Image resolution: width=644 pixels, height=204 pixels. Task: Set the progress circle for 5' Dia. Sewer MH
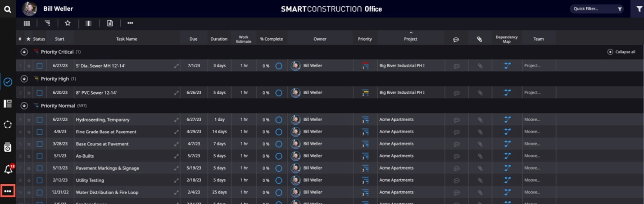(279, 66)
